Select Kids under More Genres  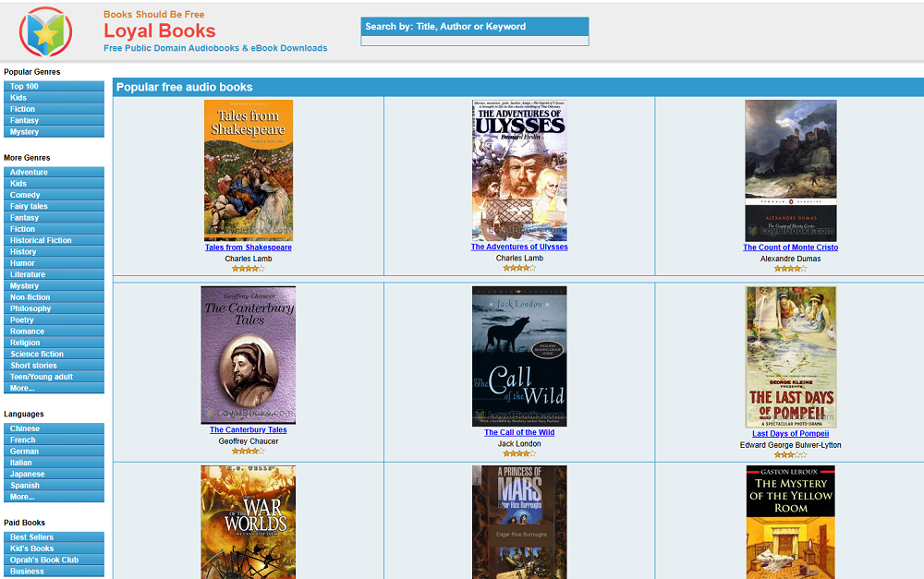tap(54, 184)
